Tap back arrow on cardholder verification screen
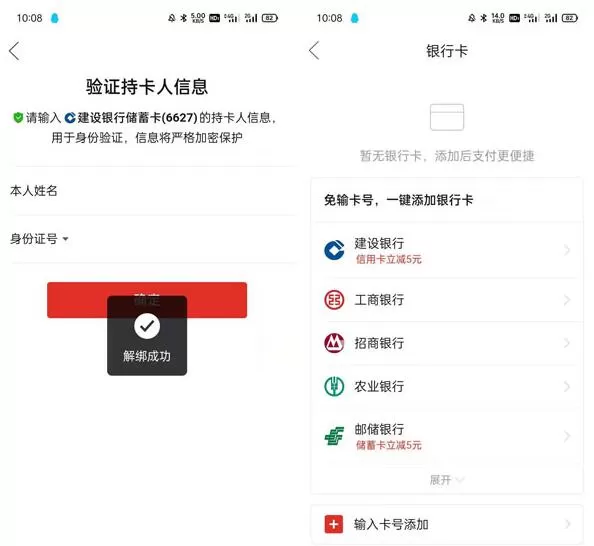Image resolution: width=594 pixels, height=546 pixels. click(14, 51)
